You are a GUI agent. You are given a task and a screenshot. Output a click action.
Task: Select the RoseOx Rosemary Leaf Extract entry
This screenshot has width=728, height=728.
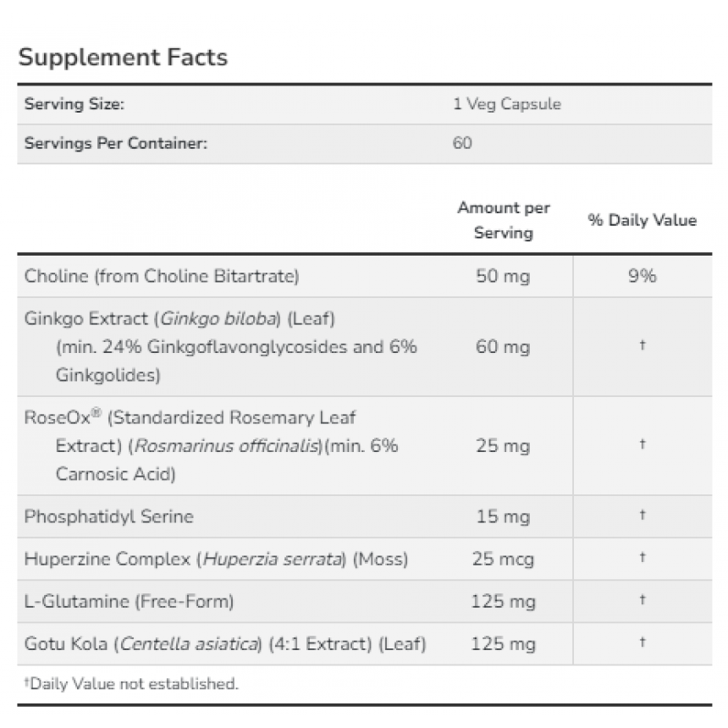click(x=212, y=446)
